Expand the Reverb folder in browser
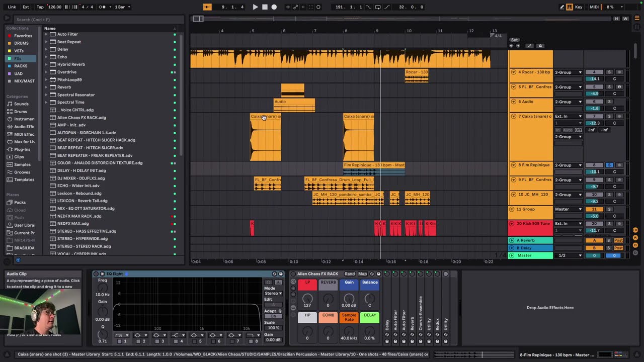The width and height of the screenshot is (644, 362). tap(46, 87)
